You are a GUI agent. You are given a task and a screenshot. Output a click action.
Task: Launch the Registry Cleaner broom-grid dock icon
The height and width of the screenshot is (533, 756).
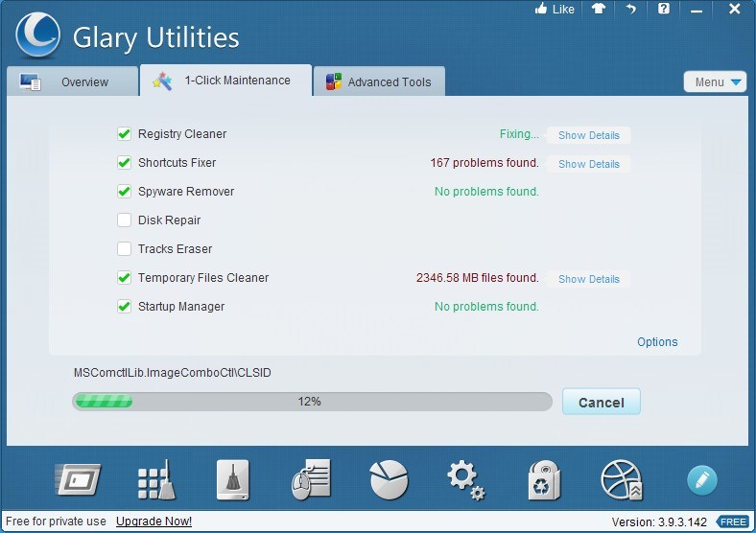click(x=156, y=480)
